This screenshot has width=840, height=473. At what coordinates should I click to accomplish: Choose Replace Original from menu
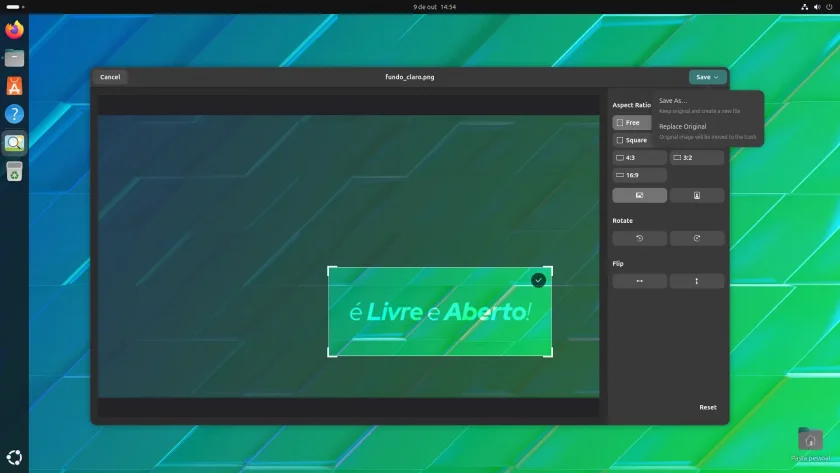pos(708,131)
